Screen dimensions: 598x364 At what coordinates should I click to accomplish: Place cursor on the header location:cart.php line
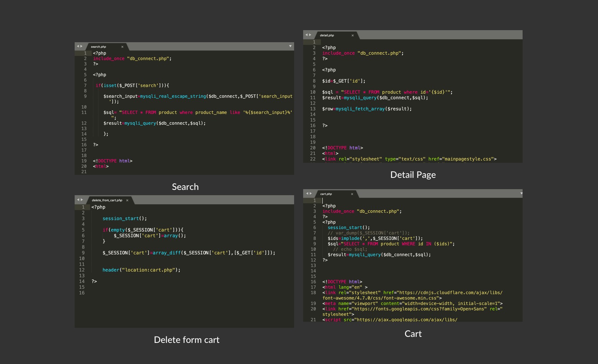pyautogui.click(x=141, y=270)
